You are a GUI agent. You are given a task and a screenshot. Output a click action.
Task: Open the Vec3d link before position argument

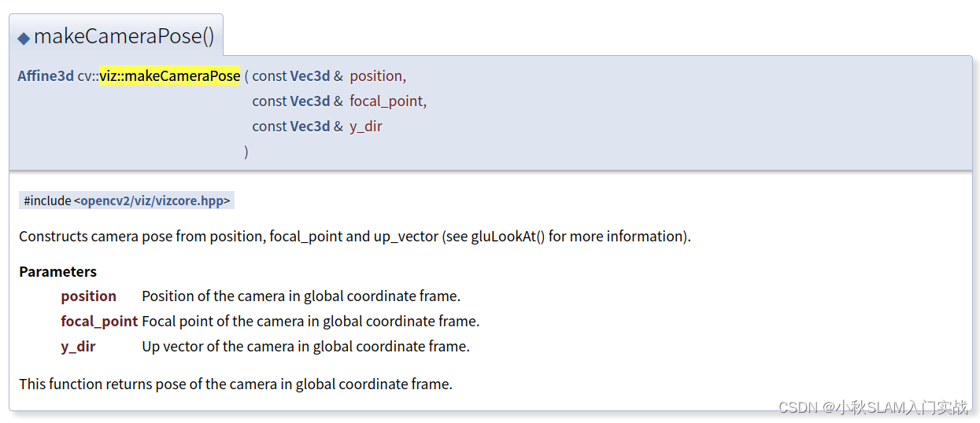310,76
